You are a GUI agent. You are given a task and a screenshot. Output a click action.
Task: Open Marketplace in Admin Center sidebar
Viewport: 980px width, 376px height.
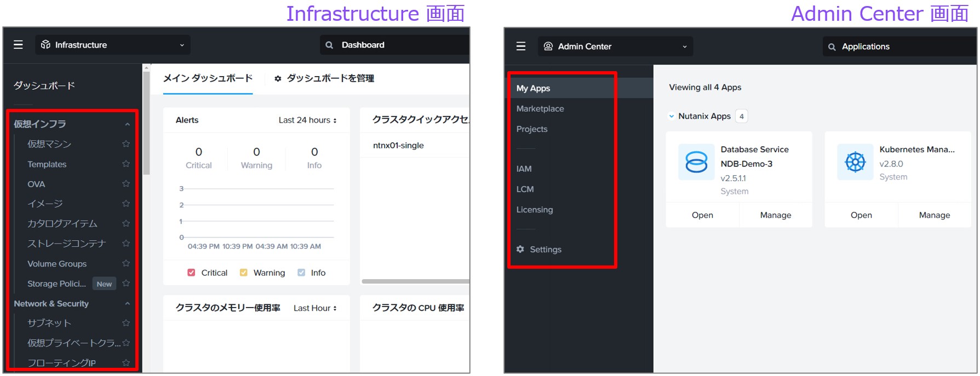click(x=540, y=108)
